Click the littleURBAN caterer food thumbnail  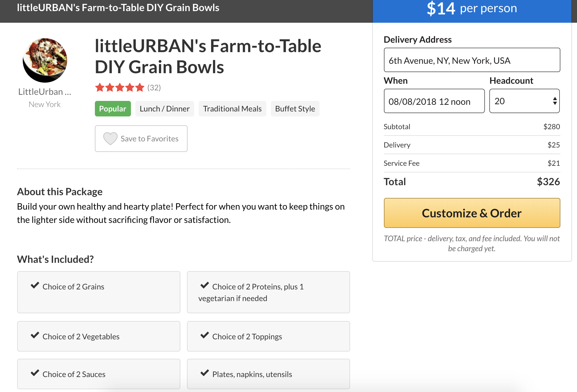tap(45, 60)
